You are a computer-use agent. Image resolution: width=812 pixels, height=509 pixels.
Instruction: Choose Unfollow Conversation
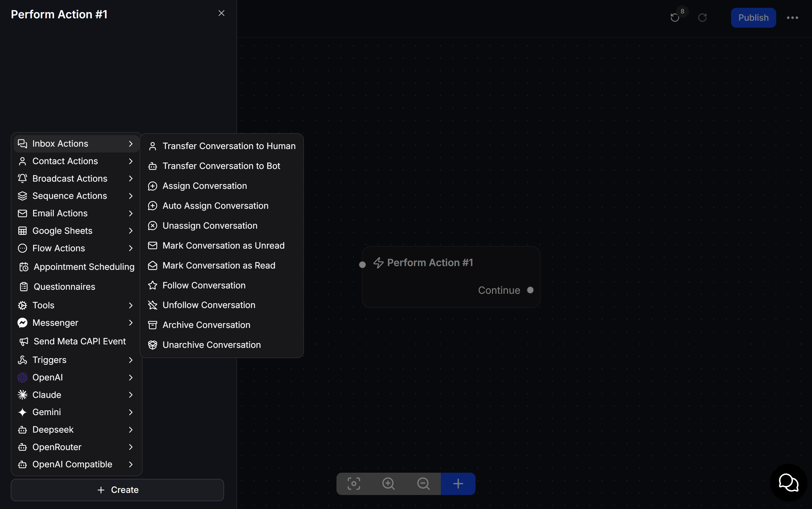222,305
